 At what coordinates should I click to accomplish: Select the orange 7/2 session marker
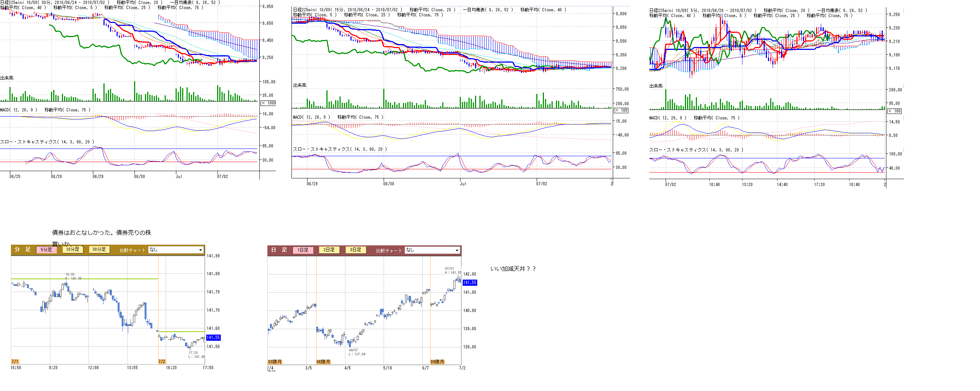pyautogui.click(x=162, y=362)
